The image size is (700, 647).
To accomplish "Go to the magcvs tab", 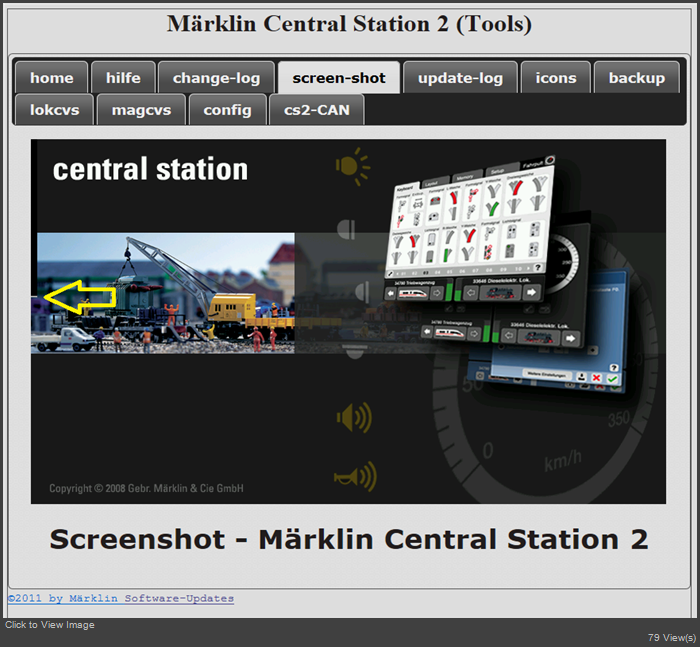I will pos(141,109).
